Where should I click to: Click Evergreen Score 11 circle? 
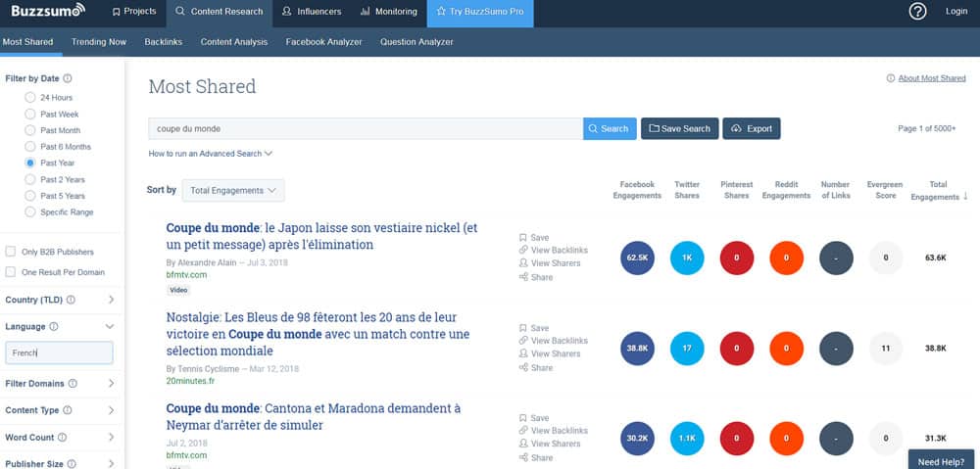tap(886, 349)
